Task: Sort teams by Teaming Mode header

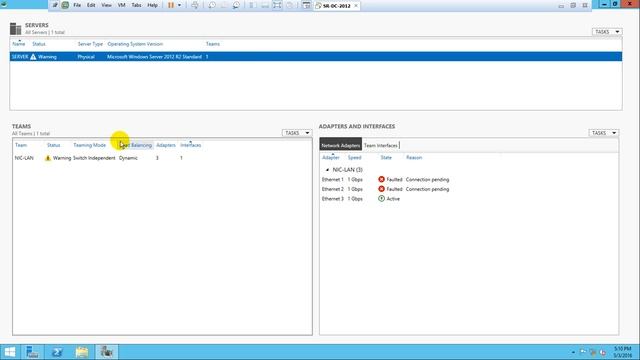Action: pyautogui.click(x=89, y=145)
